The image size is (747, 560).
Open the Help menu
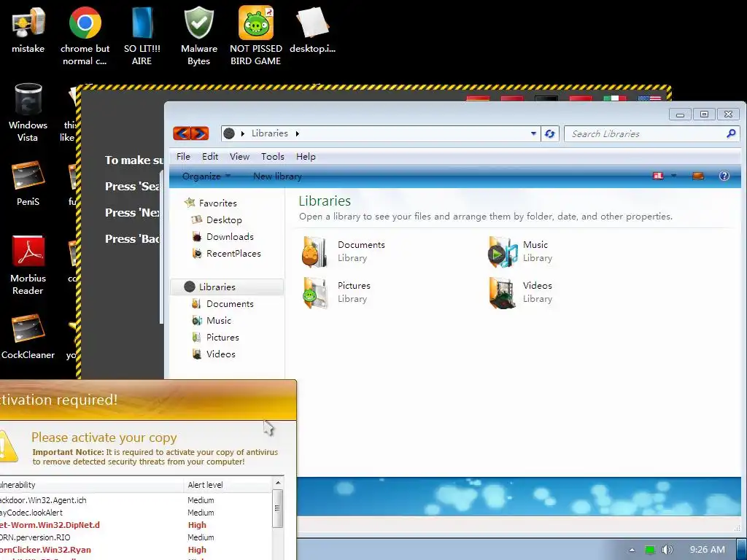point(306,156)
